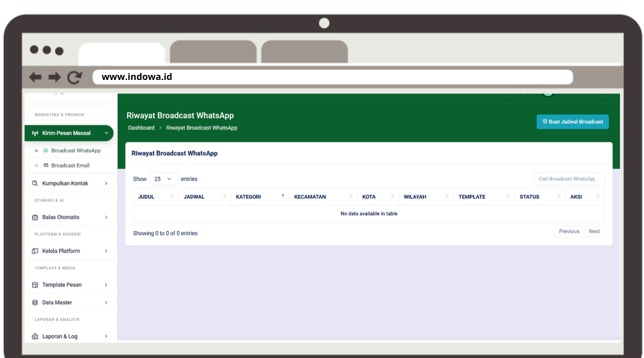Viewport: 644px width, 358px height.
Task: Sort table by STATUS column
Action: [541, 197]
